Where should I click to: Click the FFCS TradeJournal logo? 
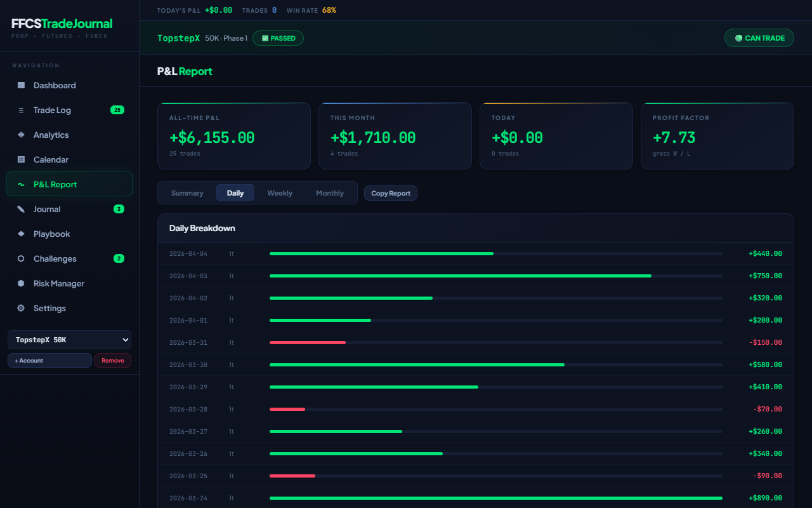tap(62, 23)
